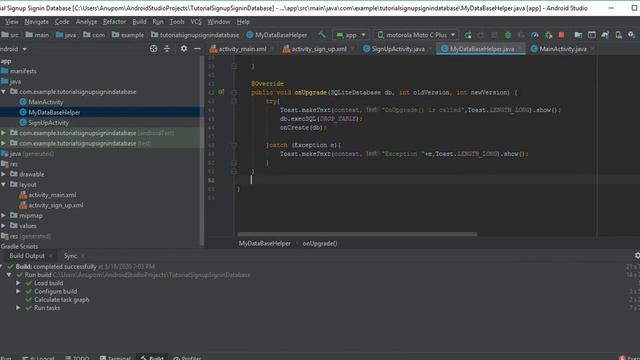Close the Sync tab in build panel
This screenshot has width=640, height=360.
(82, 256)
